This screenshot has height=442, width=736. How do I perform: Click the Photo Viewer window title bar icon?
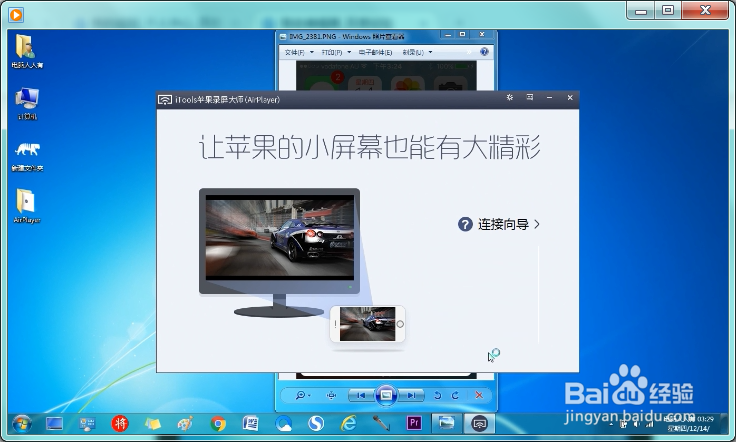pyautogui.click(x=283, y=36)
